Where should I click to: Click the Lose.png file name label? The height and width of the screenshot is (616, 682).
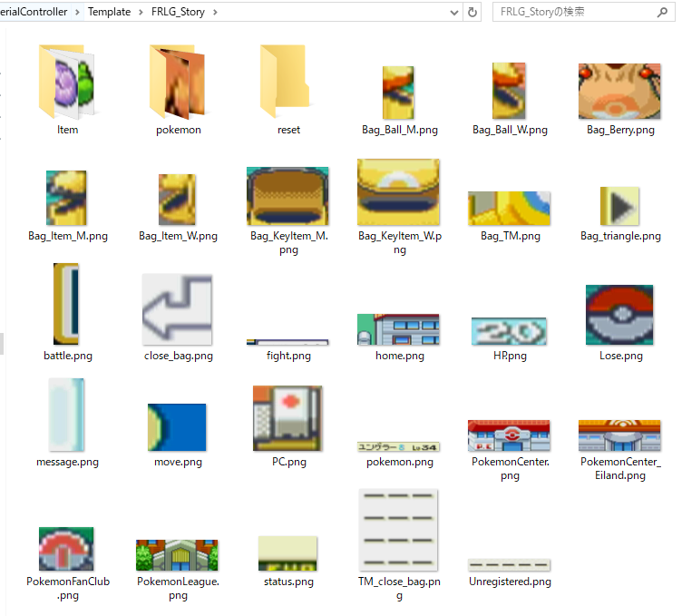[620, 356]
